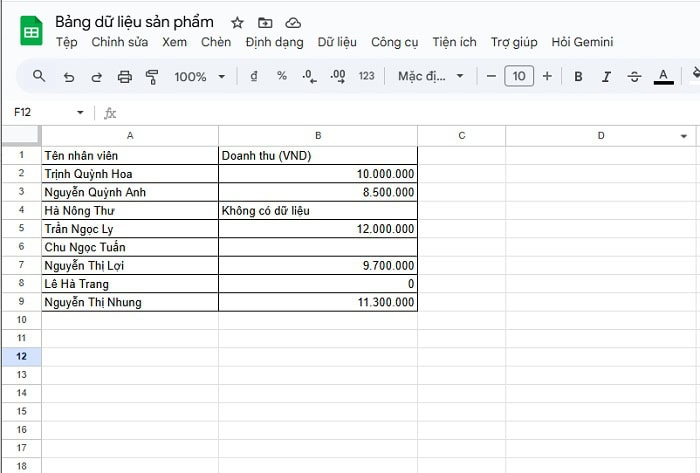Select cell Không có dữ liệu
This screenshot has height=473, width=700.
tap(318, 211)
